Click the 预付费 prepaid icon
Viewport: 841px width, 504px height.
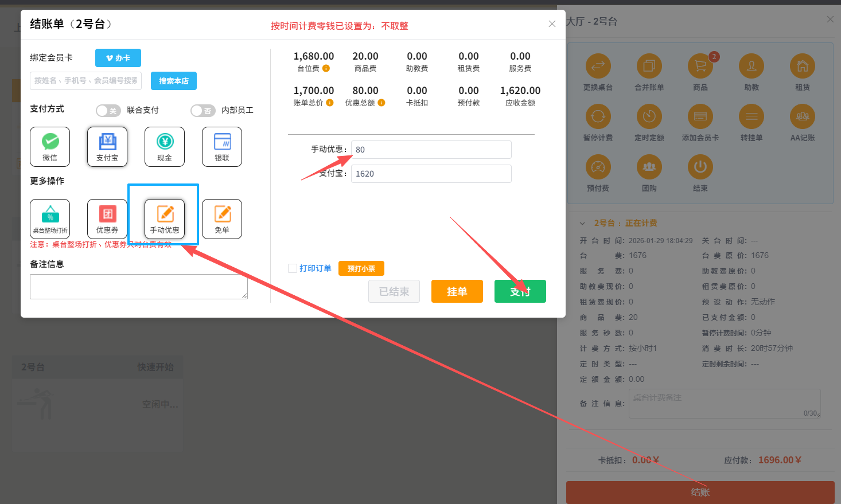(x=598, y=167)
